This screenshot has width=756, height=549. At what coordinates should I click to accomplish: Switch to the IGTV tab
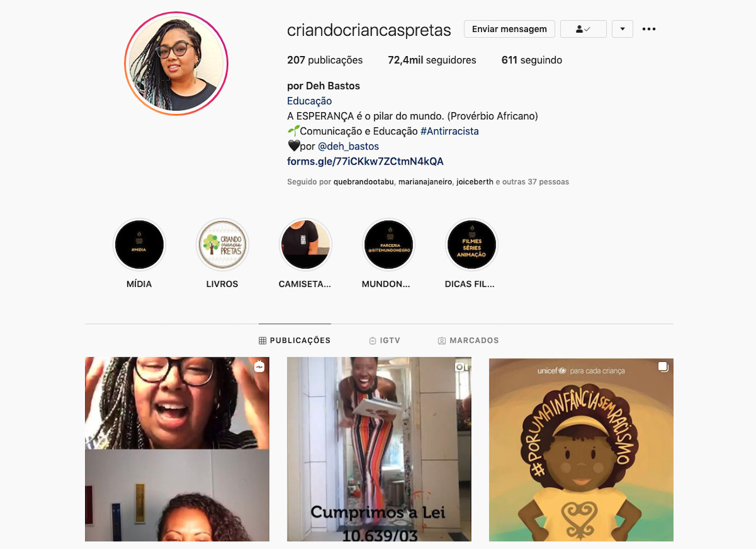(385, 340)
